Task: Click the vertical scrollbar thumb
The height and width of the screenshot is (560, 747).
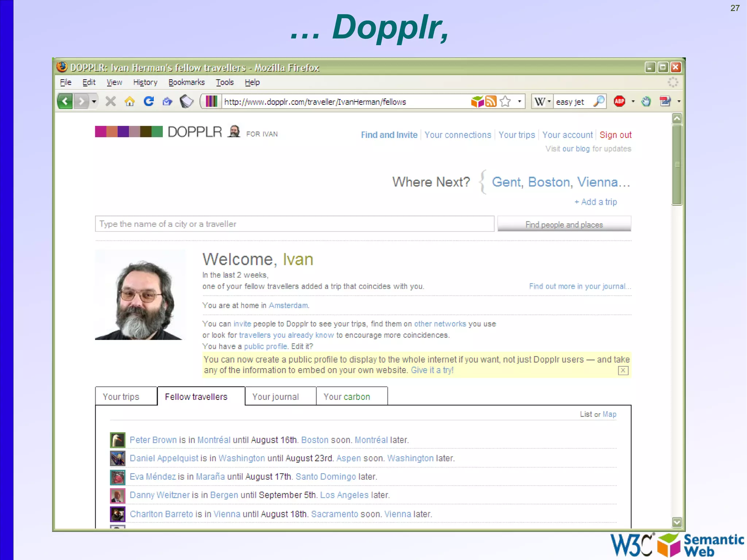Action: click(677, 165)
